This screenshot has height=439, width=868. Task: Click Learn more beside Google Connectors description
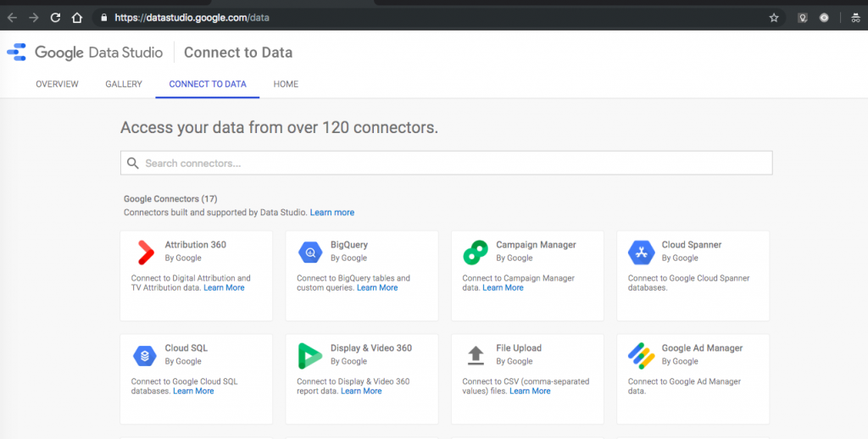(x=332, y=212)
